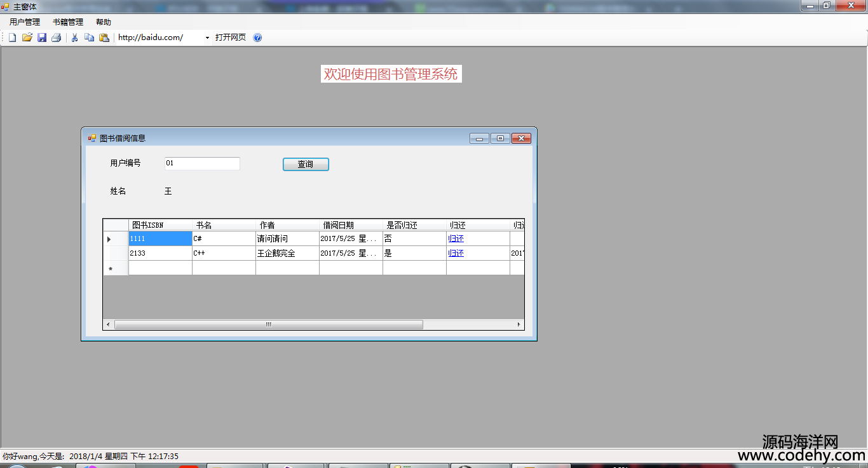This screenshot has width=868, height=468.
Task: Select the row header for ISBN 2133
Action: pos(116,253)
